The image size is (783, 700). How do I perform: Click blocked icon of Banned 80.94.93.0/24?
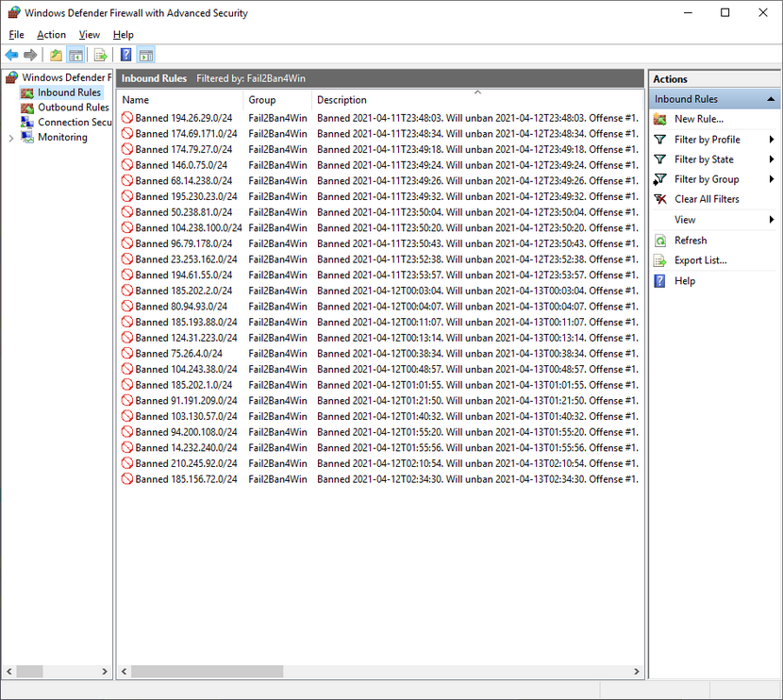pyautogui.click(x=127, y=306)
